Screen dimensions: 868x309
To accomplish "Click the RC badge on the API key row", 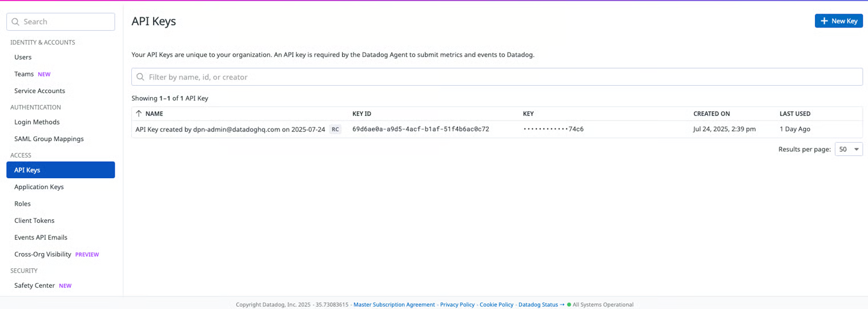I will coord(335,129).
